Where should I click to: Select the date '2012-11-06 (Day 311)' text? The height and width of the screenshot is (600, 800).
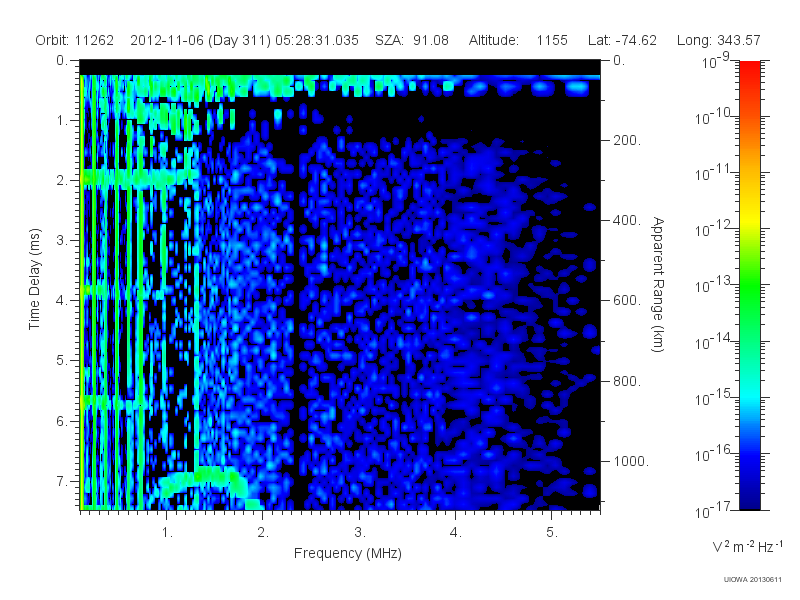pyautogui.click(x=201, y=40)
